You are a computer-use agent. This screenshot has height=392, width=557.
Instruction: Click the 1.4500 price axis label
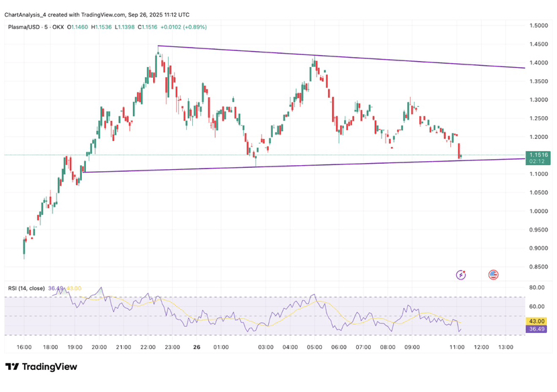[x=538, y=44]
